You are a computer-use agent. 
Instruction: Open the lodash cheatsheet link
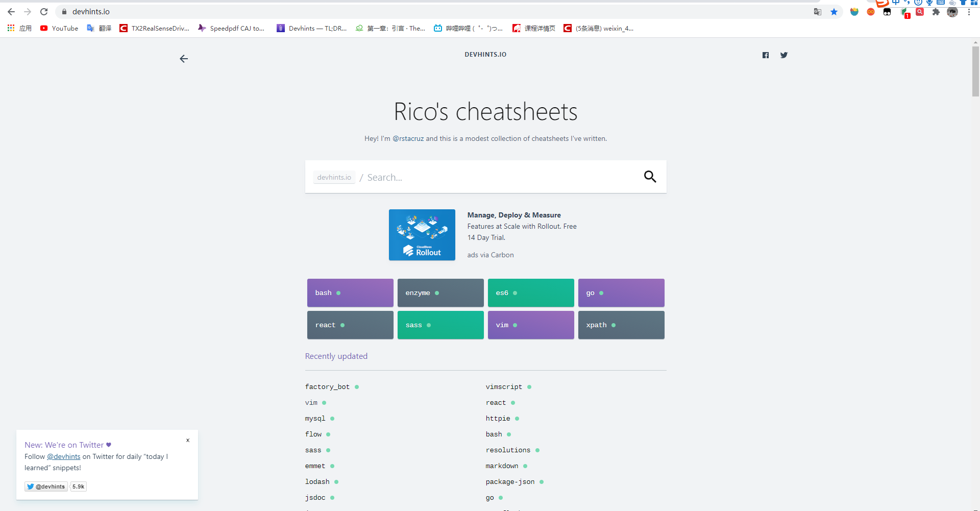pos(317,482)
